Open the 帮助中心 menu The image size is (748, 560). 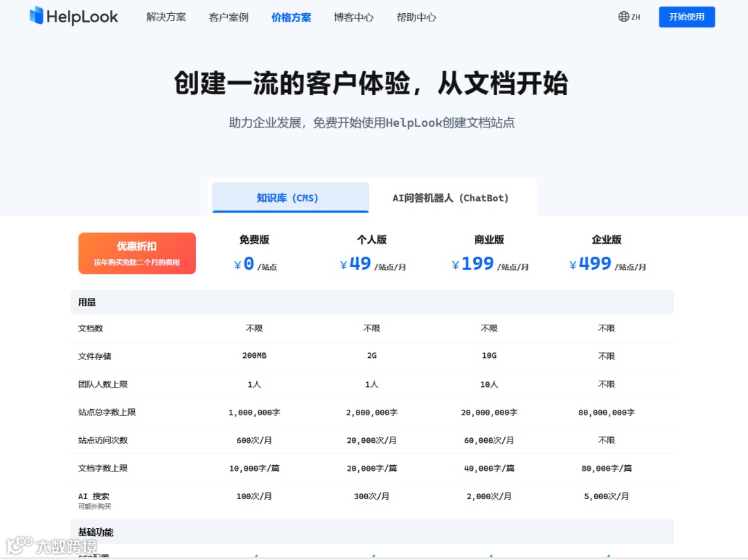[x=416, y=17]
